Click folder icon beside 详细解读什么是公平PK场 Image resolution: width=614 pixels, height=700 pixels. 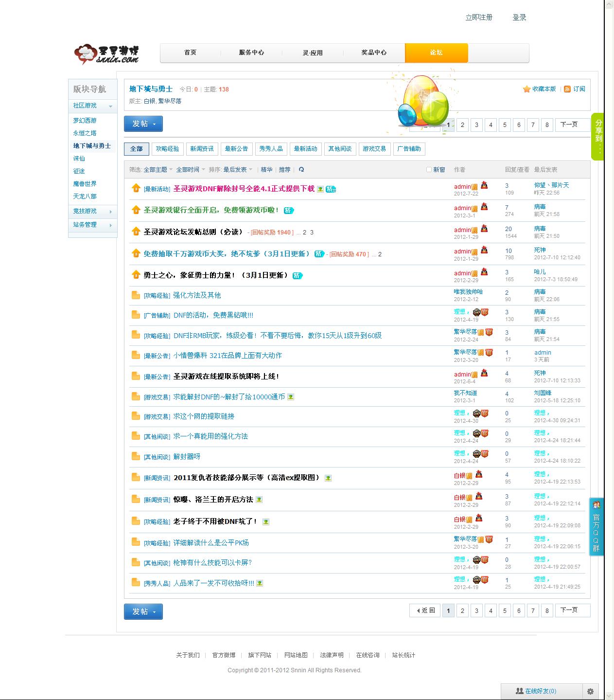[136, 542]
